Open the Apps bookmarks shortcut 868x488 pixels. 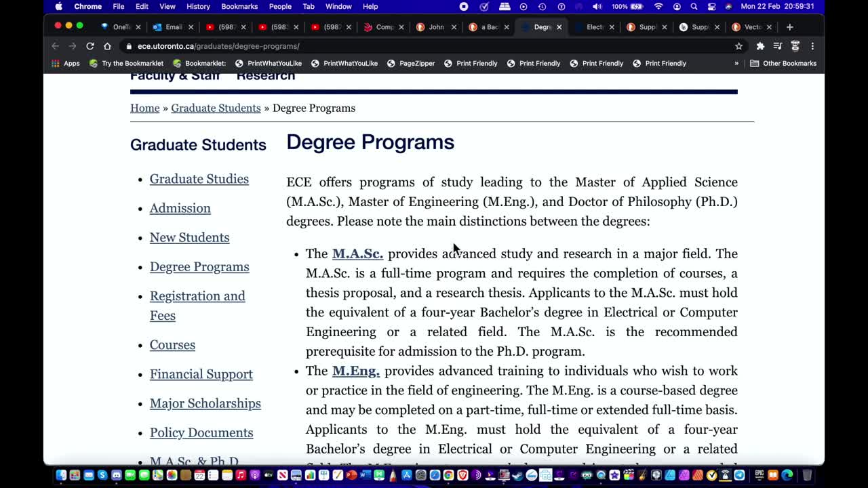click(66, 63)
